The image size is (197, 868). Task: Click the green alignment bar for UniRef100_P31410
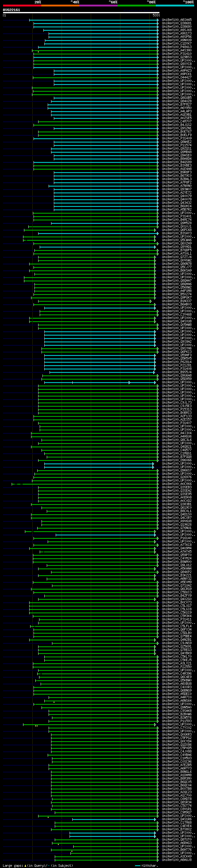pyautogui.click(x=96, y=54)
